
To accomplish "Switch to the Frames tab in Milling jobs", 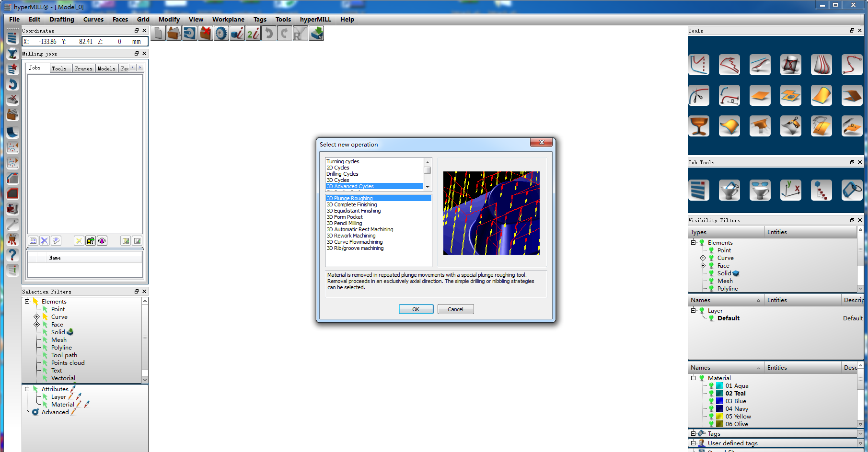I will [83, 68].
